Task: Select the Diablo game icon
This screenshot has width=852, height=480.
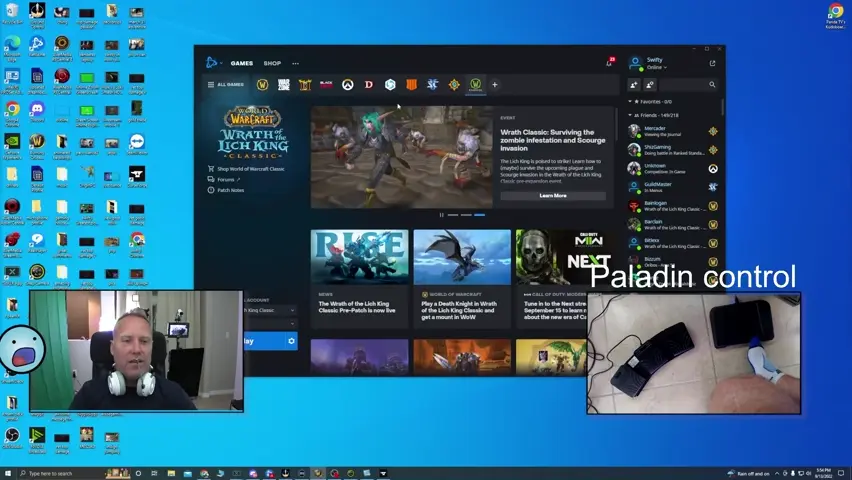Action: (369, 85)
